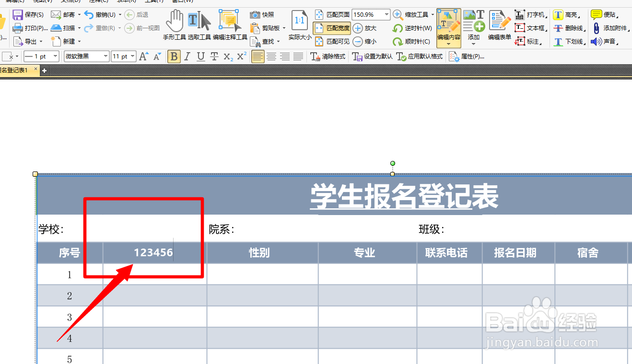This screenshot has height=364, width=632.
Task: Clear formatting with 清除格式
Action: 328,57
